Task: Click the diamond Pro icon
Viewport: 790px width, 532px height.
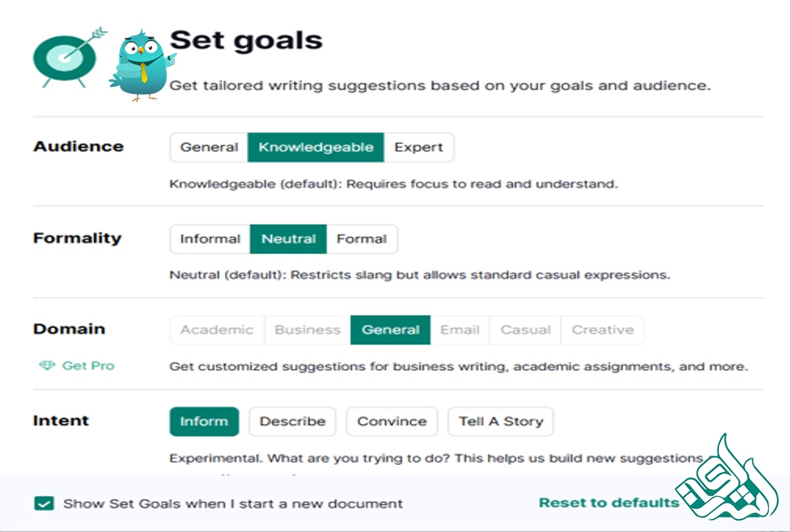Action: (x=47, y=365)
